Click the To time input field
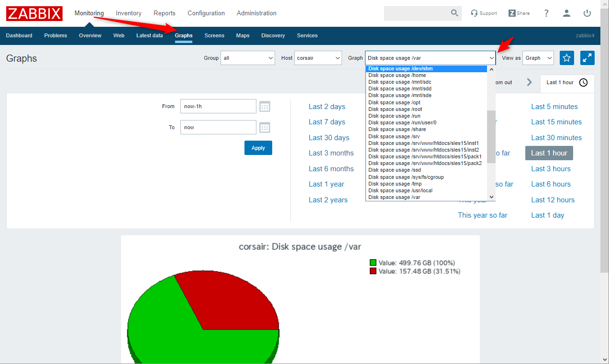Screen dimensions: 609x364 click(x=218, y=127)
